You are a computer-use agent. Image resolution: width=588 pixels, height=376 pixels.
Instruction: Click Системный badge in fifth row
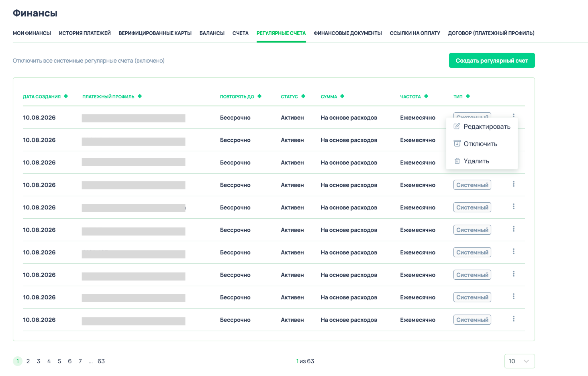pos(472,207)
